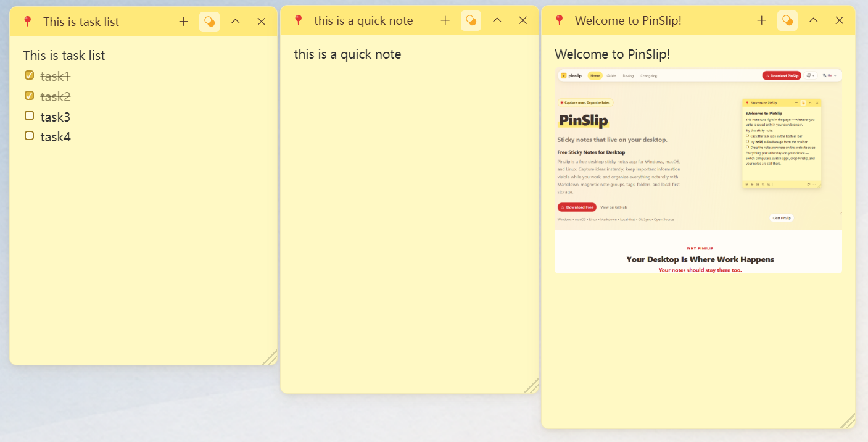Click the resize grip of the quick note
Screen dimensions: 868x442
(532, 386)
